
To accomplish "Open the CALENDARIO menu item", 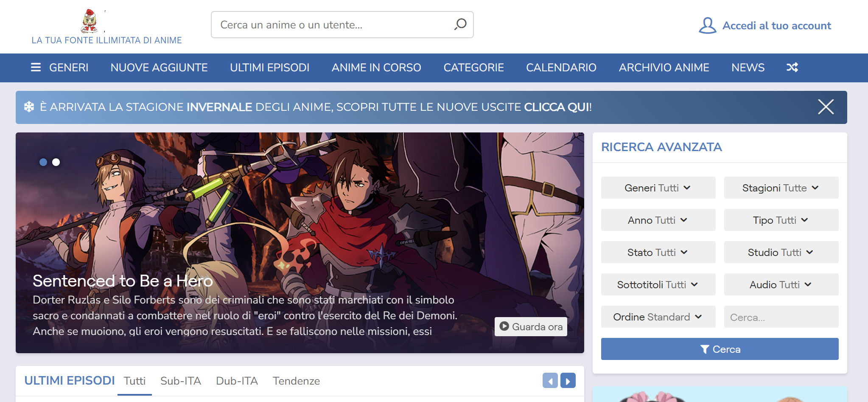I will point(561,67).
